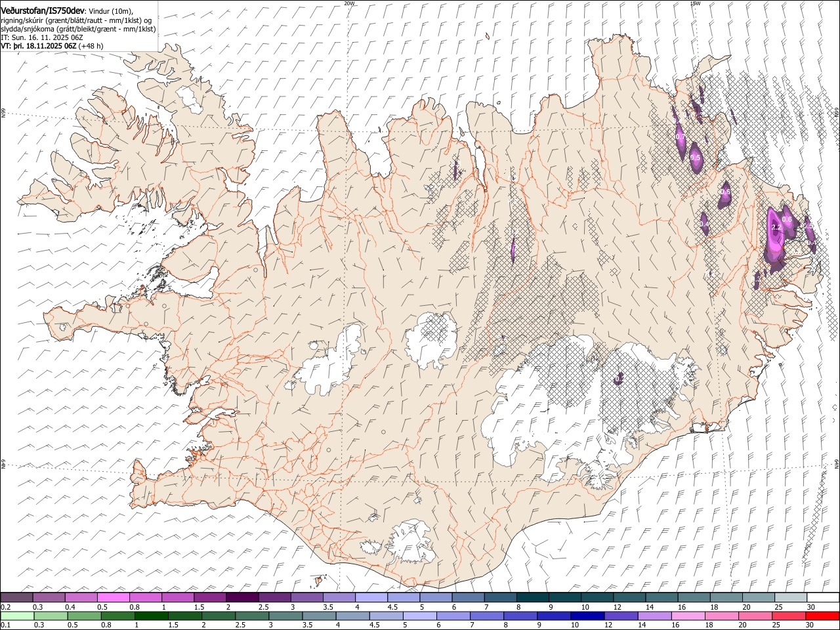Pick the rain-scale swatch between 2.5 and 3

253,616
